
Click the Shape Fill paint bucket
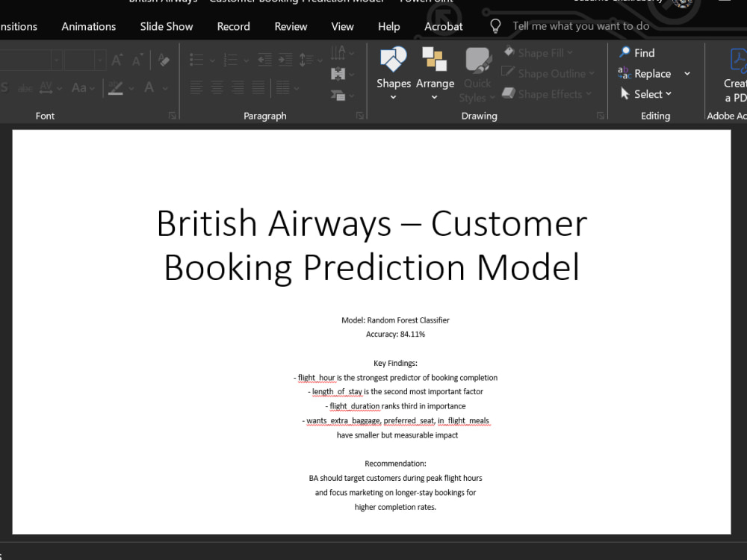click(x=509, y=52)
